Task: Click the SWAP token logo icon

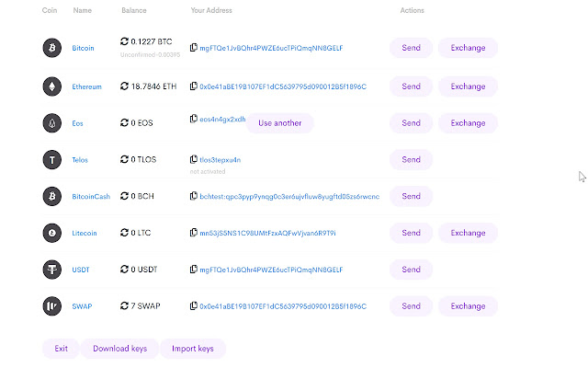Action: pos(51,305)
